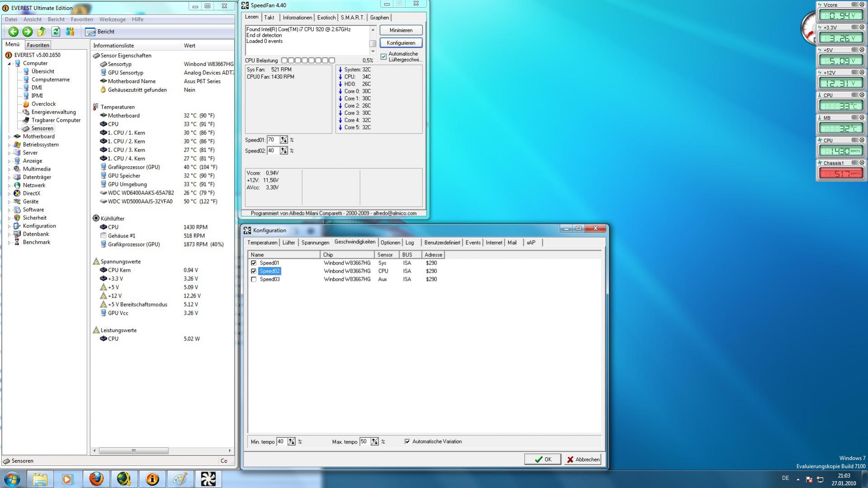Switch to EVEREST via its taskbar icon
Screen dimensions: 868x488
[152, 479]
